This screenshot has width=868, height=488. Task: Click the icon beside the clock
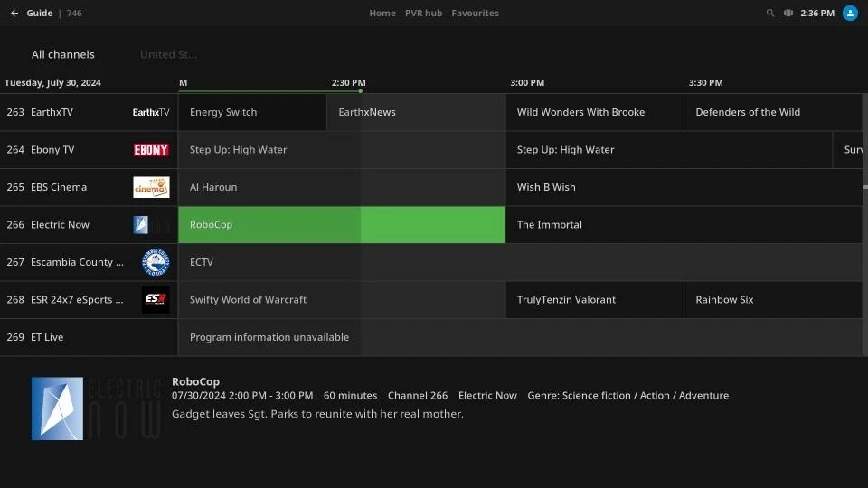[x=788, y=14]
